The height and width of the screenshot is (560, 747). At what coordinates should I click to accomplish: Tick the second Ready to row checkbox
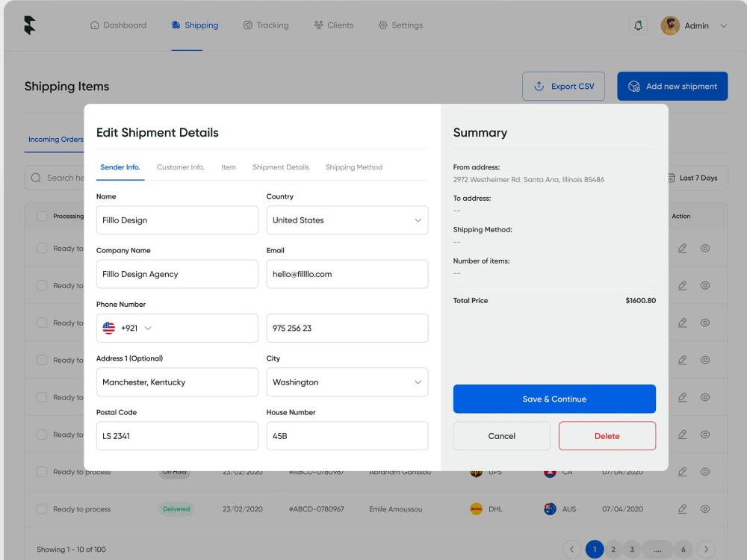tap(42, 285)
